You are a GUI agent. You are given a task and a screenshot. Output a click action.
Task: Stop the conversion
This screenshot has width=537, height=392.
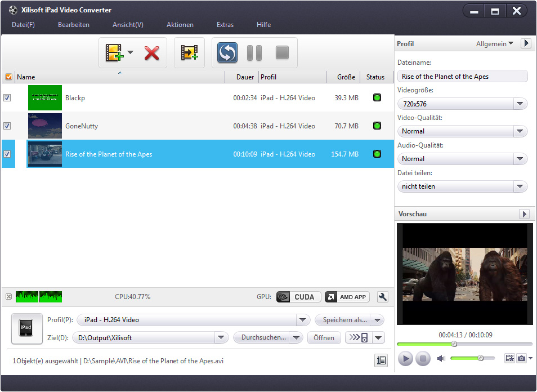pyautogui.click(x=282, y=53)
